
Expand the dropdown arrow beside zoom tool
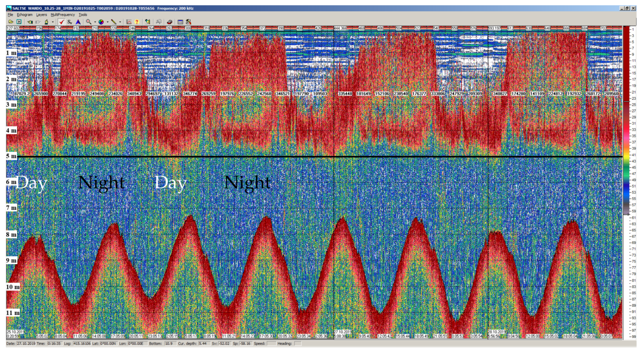pyautogui.click(x=95, y=22)
